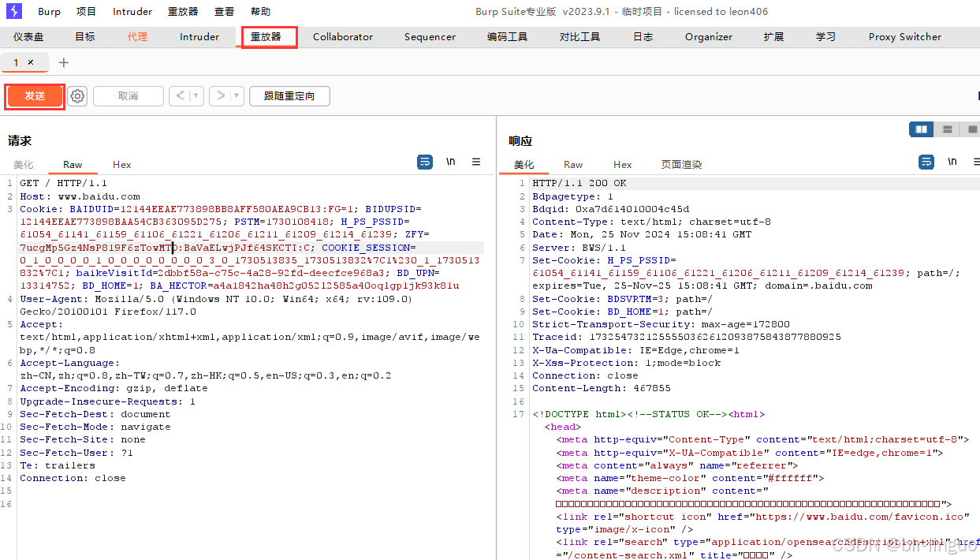The width and height of the screenshot is (980, 560).
Task: Click the Burp Suite lightning logo icon
Action: 13,11
